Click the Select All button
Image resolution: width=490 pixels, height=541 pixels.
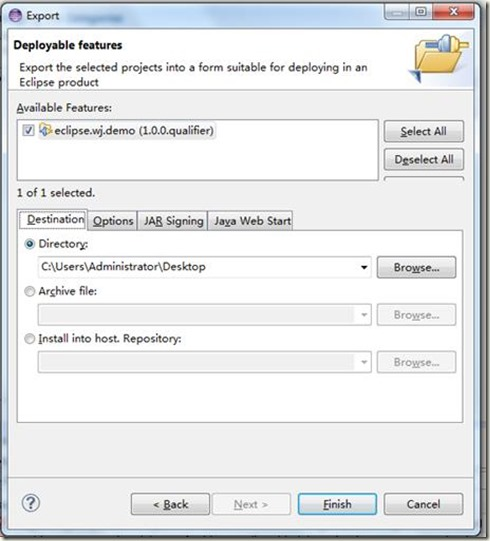click(424, 131)
